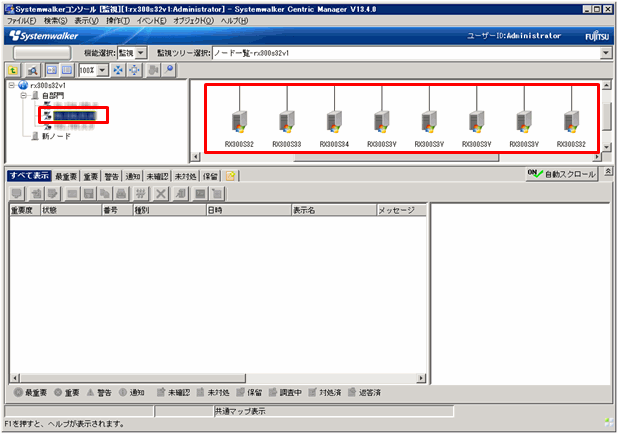
Task: Sort by the 番号 column header
Action: tap(117, 210)
